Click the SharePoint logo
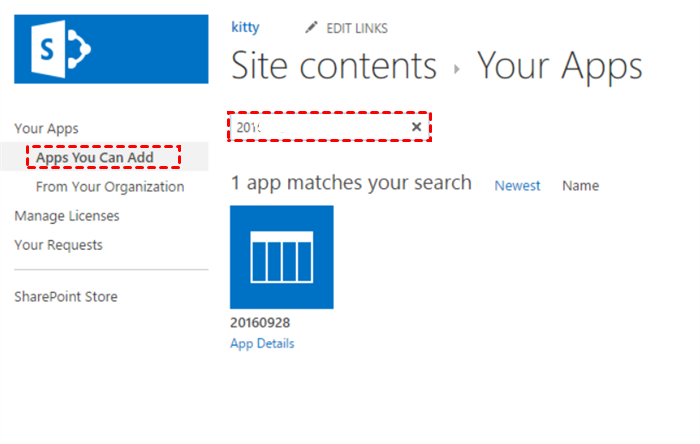 [x=111, y=50]
